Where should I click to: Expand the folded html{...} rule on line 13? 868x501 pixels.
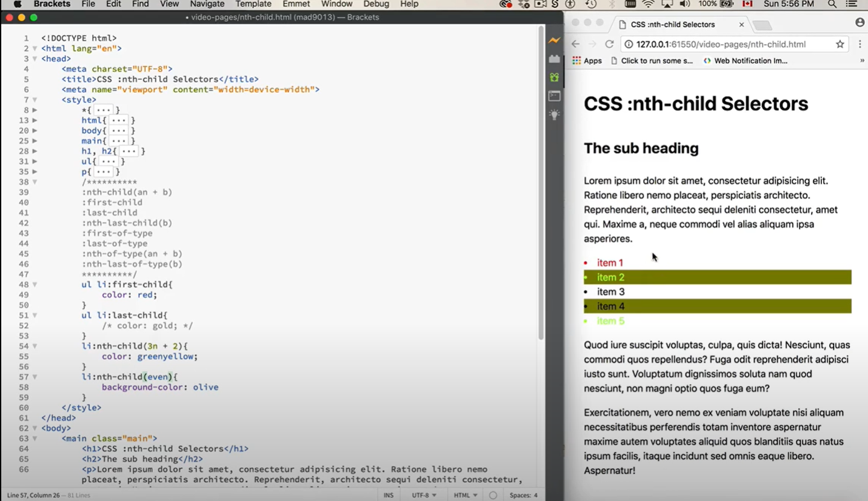(35, 121)
